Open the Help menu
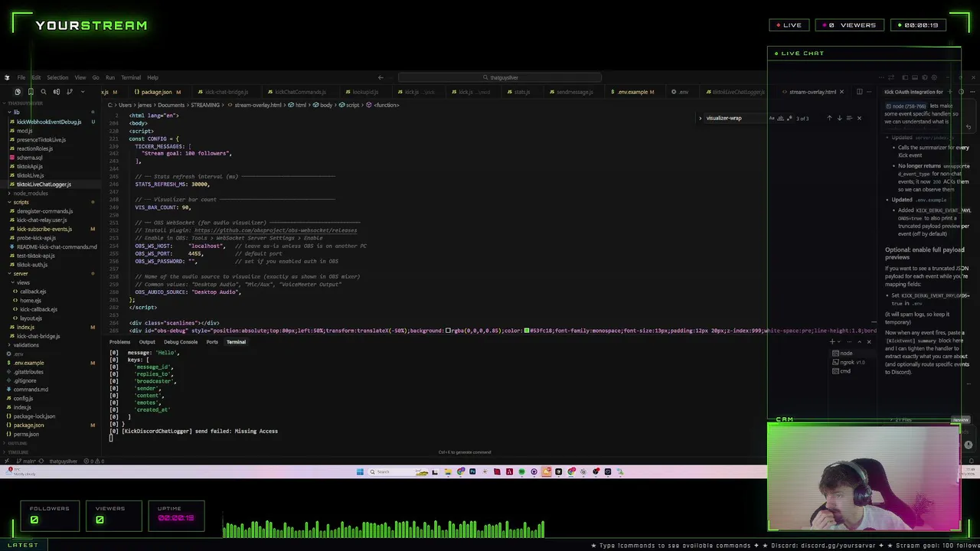This screenshot has height=551, width=980. (x=152, y=77)
